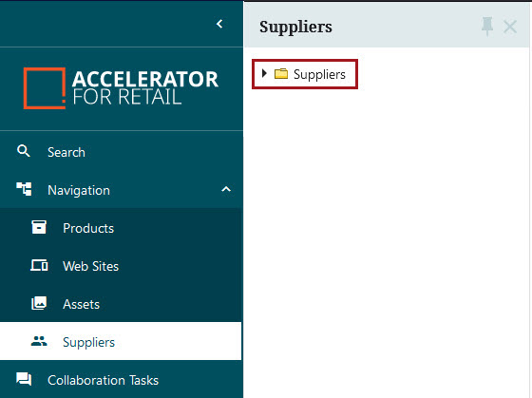Click the Suppliers people icon
The height and width of the screenshot is (398, 532).
(39, 341)
